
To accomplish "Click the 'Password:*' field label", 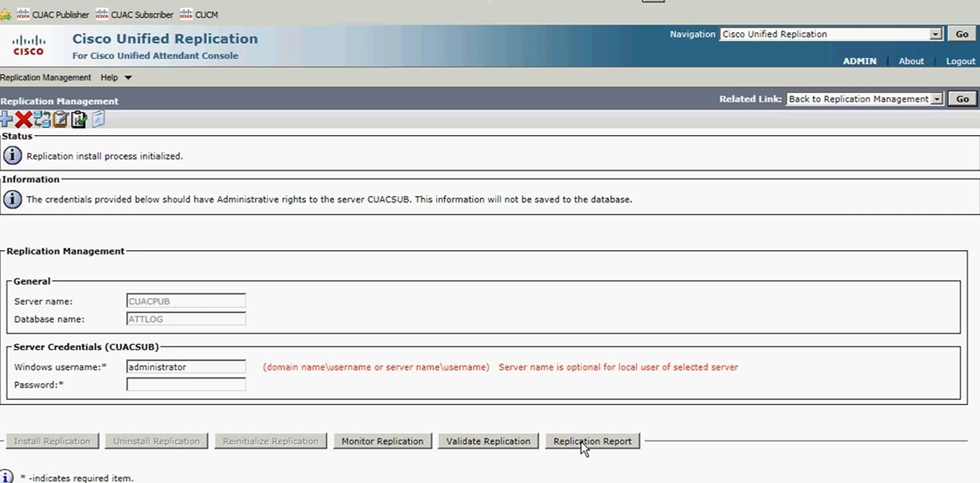I will 39,385.
